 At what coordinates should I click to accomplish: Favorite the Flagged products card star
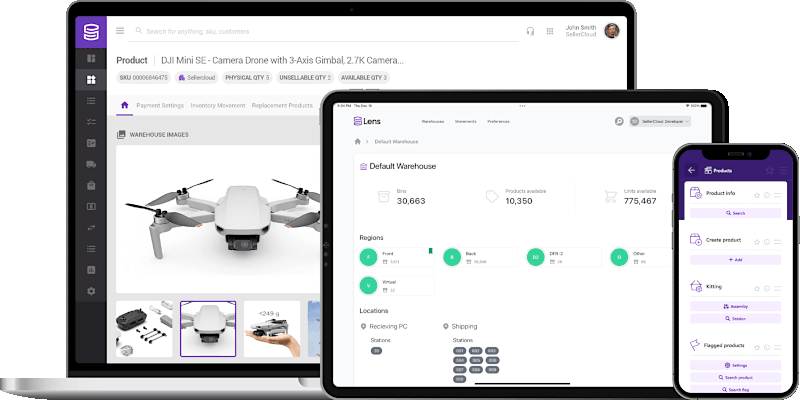(x=757, y=347)
